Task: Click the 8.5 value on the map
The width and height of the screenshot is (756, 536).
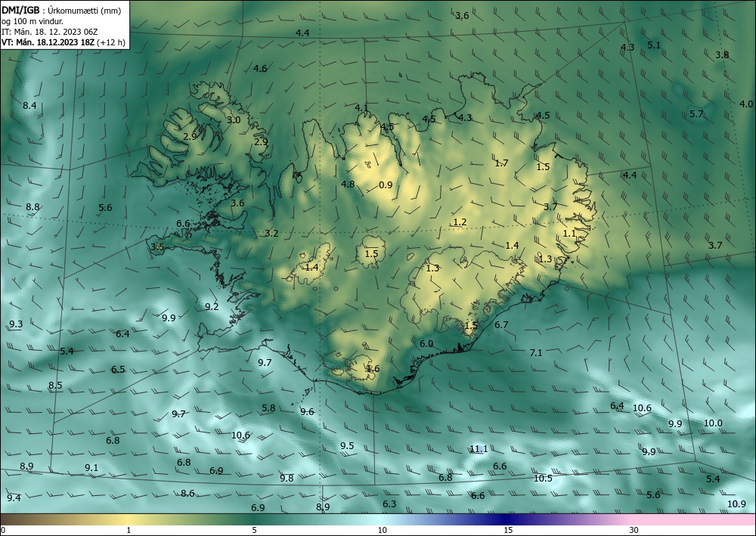Action: point(55,385)
